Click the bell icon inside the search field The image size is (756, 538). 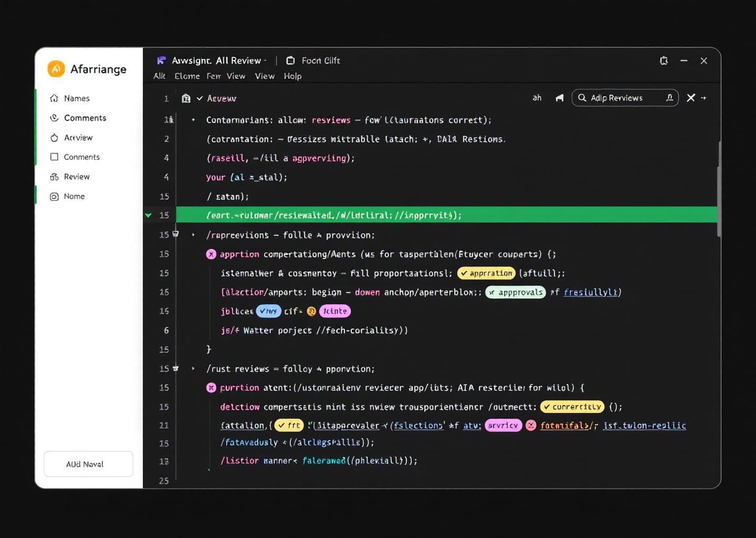point(669,98)
